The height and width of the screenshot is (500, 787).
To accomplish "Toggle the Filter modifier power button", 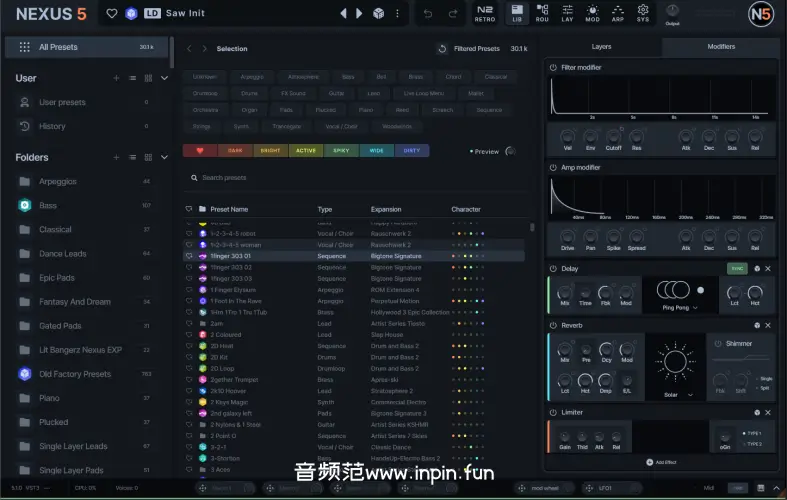I will click(x=552, y=67).
